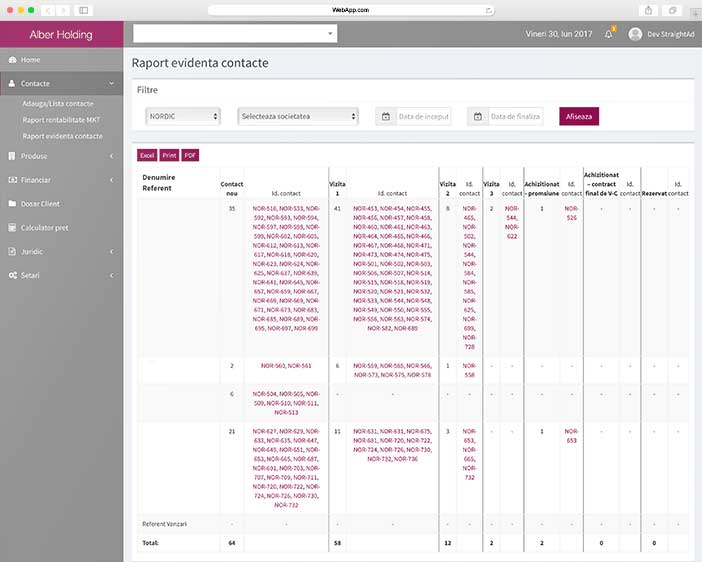
Task: Open the NORDIC dropdown filter
Action: (x=182, y=116)
